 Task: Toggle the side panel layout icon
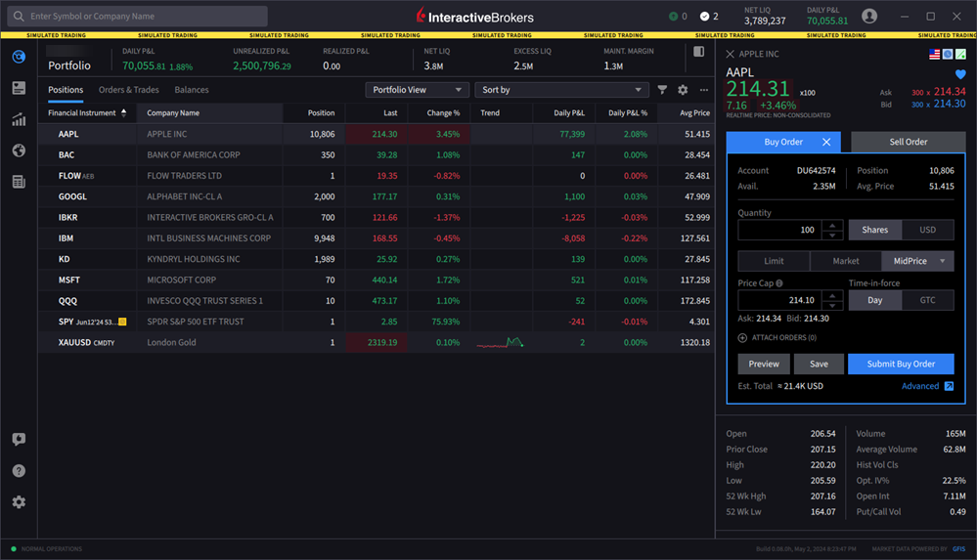click(x=698, y=52)
